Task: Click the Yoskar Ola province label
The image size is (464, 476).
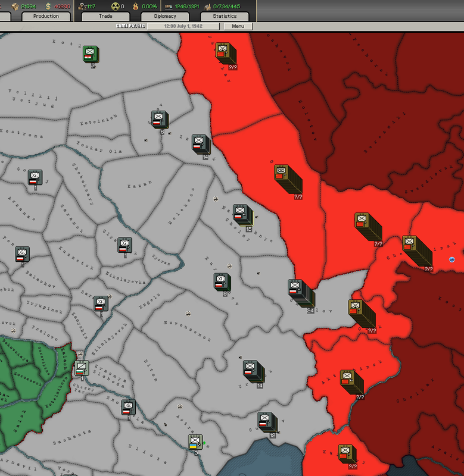Action: click(99, 147)
